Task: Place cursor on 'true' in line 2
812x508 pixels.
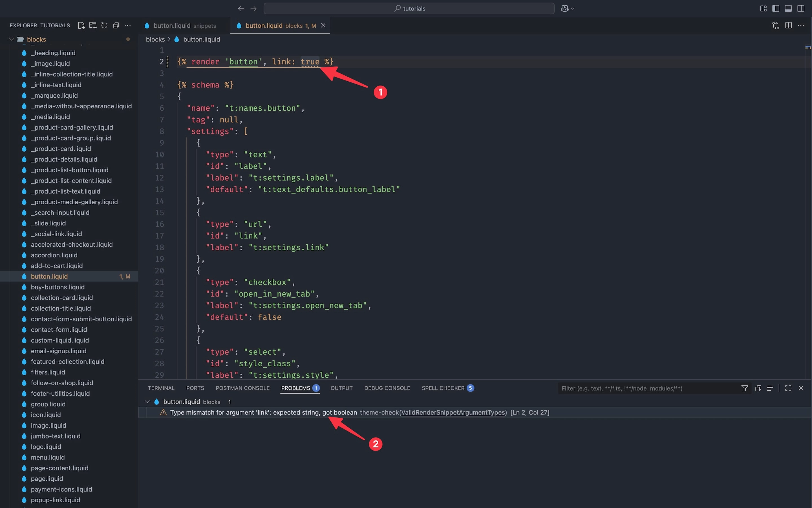Action: click(310, 62)
